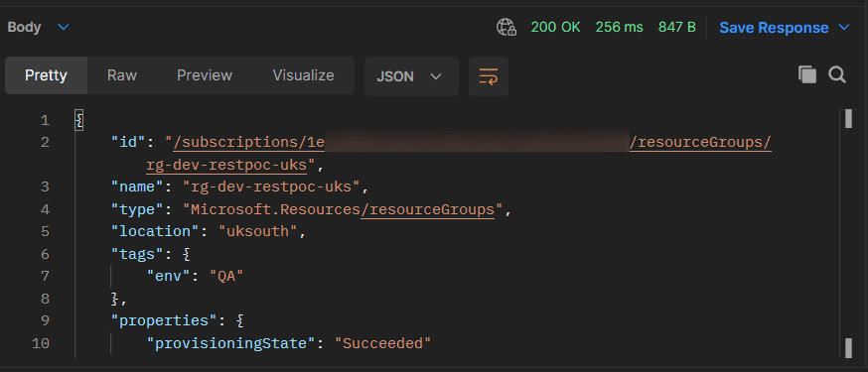Open the Body response section dropdown
Screen dimensions: 868x372
click(38, 27)
